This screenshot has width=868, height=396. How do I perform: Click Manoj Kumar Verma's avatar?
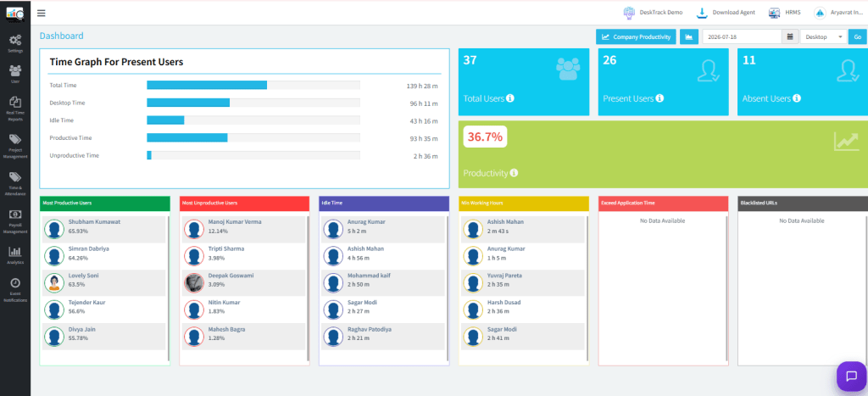click(x=194, y=229)
